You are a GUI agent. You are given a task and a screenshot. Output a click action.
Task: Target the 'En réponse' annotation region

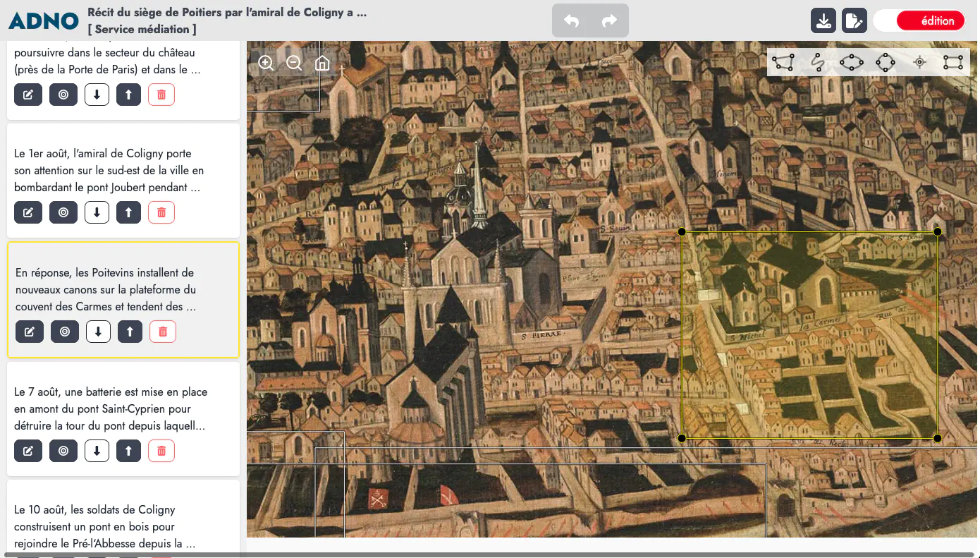coord(65,332)
